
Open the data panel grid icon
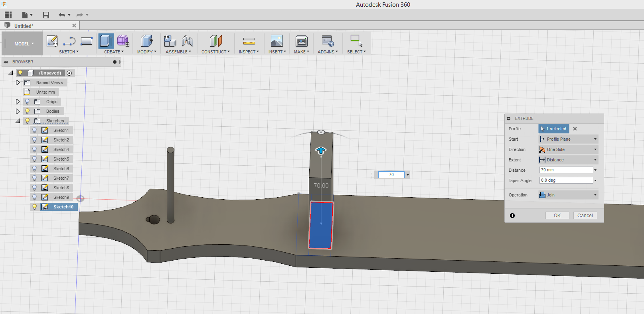coord(8,15)
